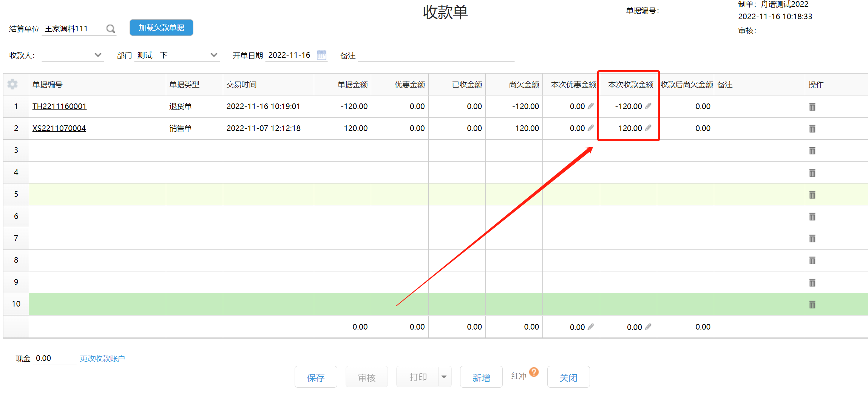Edit 本次优惠金额 pencil for TH2211160001

[x=591, y=106]
